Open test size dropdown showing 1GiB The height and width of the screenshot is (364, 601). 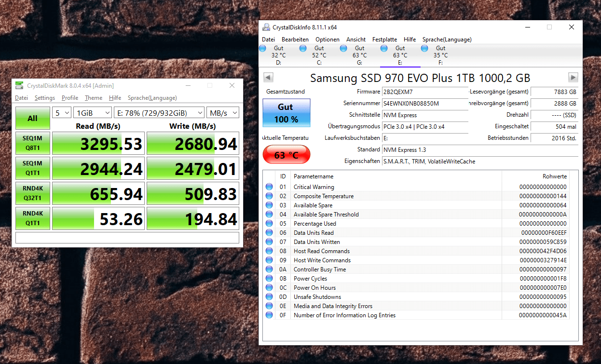(x=93, y=112)
